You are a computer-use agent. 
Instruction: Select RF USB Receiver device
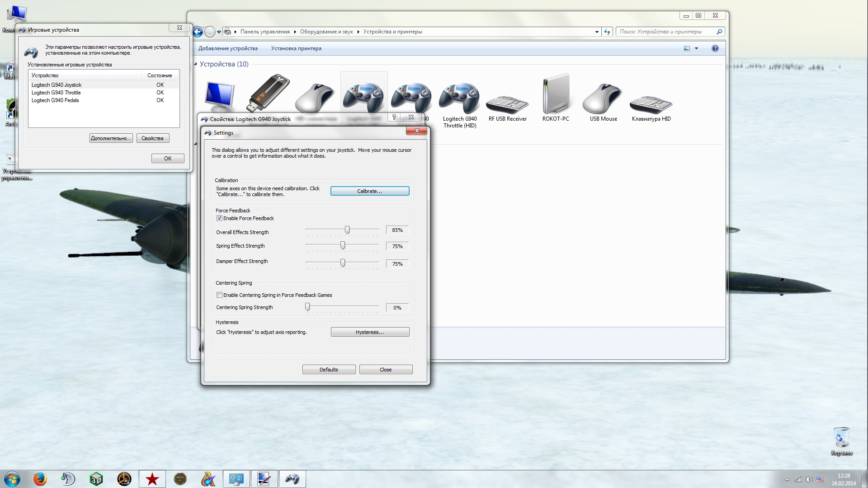tap(507, 108)
